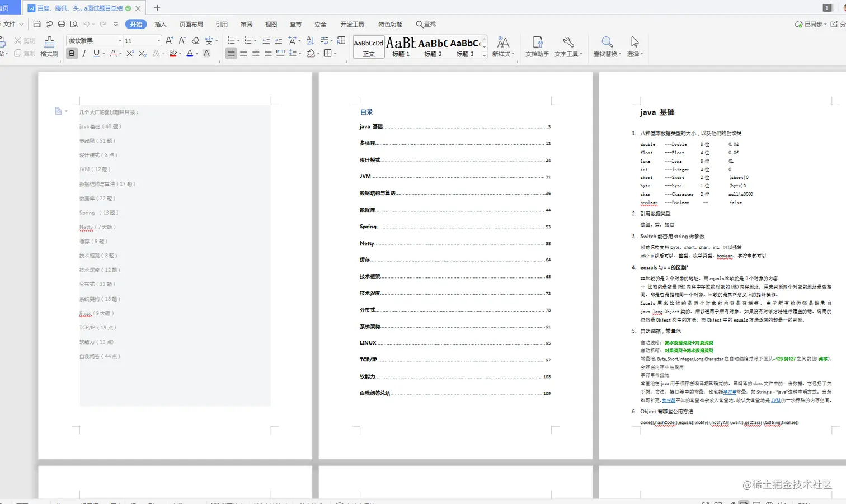Open the Text Tools (文字工具) menu
The height and width of the screenshot is (504, 846).
(568, 46)
